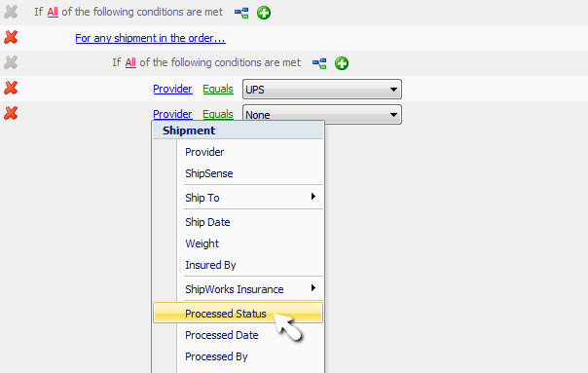Toggle the nested 'All' match setting

[130, 62]
